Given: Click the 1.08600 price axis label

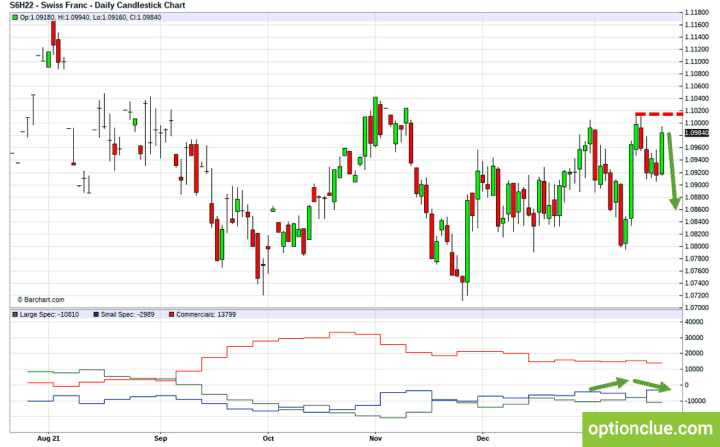Looking at the screenshot, I should click(x=697, y=209).
